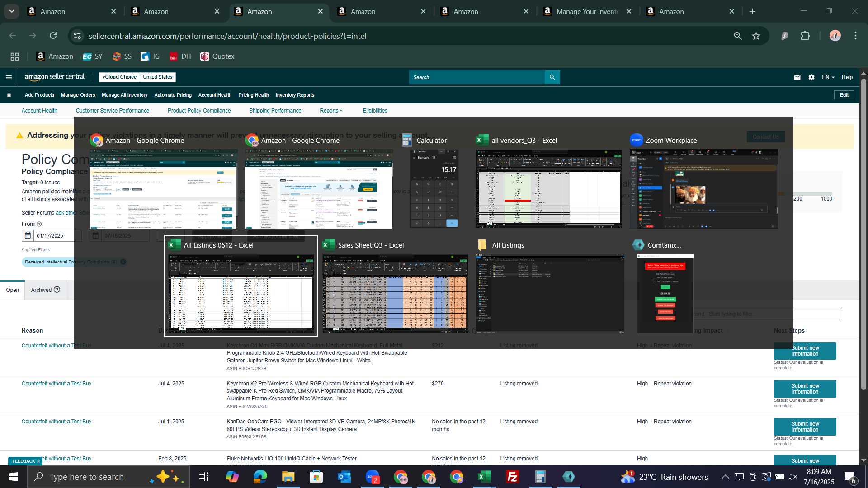Click the Seller Central search input field
Image resolution: width=868 pixels, height=488 pixels.
pyautogui.click(x=477, y=77)
